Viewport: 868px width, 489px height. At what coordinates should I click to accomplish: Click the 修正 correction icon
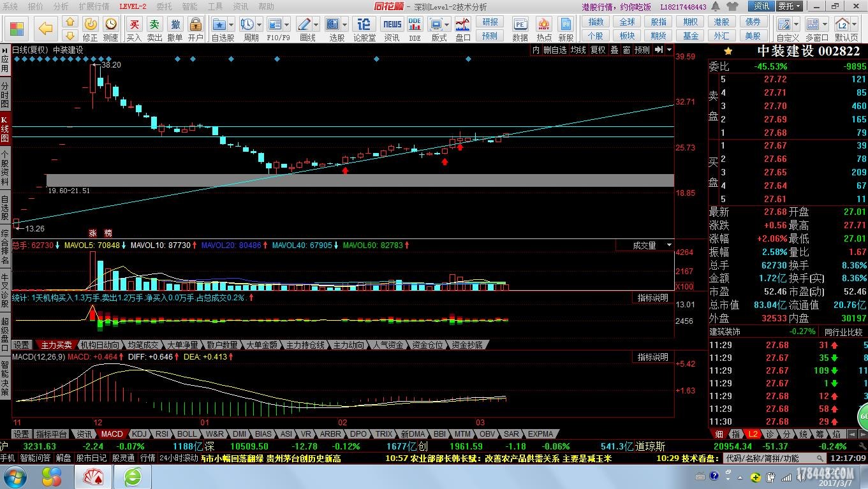pyautogui.click(x=90, y=29)
